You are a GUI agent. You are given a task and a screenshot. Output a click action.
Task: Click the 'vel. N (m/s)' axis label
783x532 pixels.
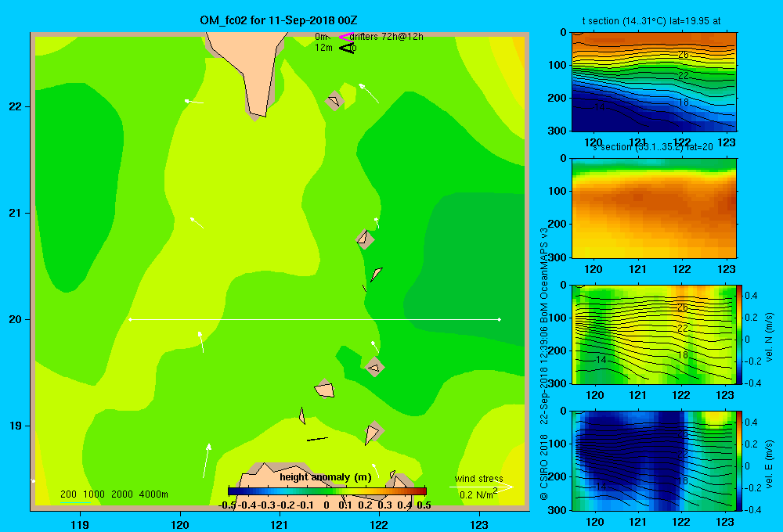tap(769, 337)
